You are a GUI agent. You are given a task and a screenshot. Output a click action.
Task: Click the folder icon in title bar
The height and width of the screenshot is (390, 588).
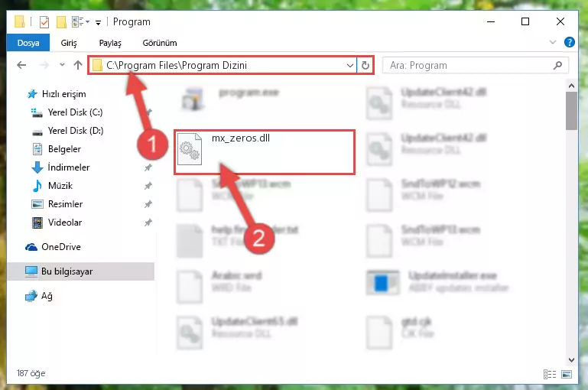[20, 21]
